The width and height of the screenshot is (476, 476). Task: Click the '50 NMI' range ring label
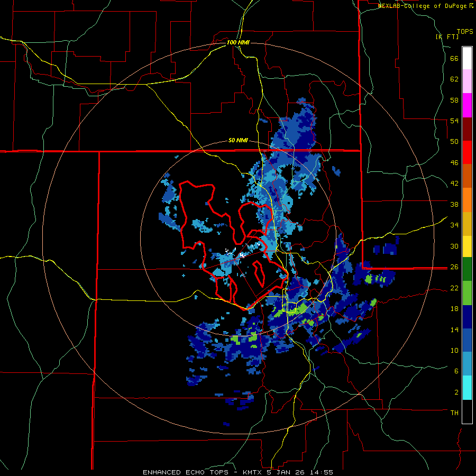coord(238,140)
